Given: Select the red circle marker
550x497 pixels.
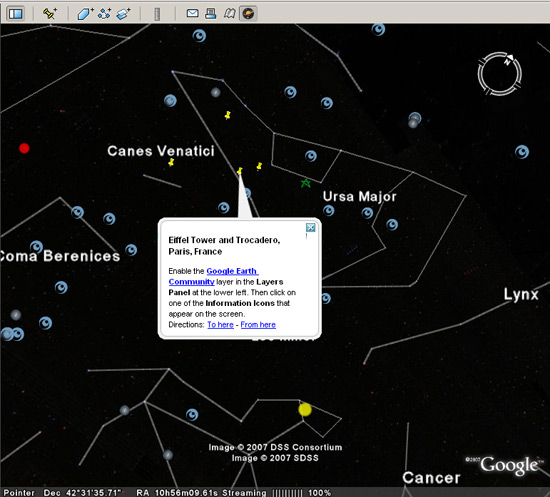Looking at the screenshot, I should 24,148.
